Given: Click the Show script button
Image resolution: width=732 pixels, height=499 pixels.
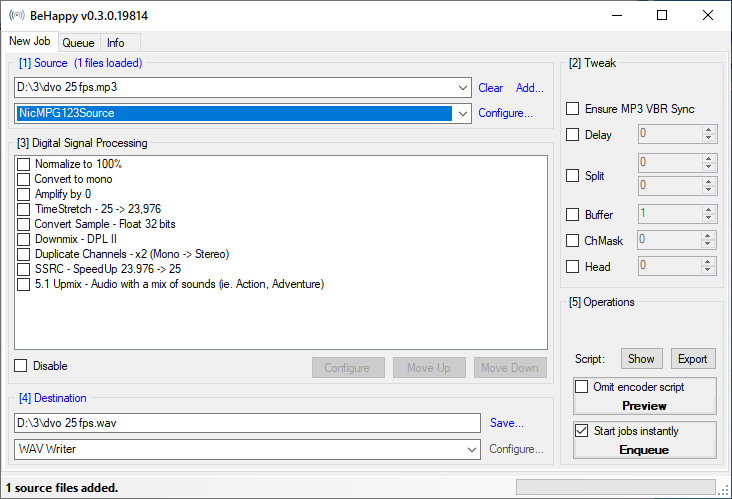Looking at the screenshot, I should (x=641, y=358).
